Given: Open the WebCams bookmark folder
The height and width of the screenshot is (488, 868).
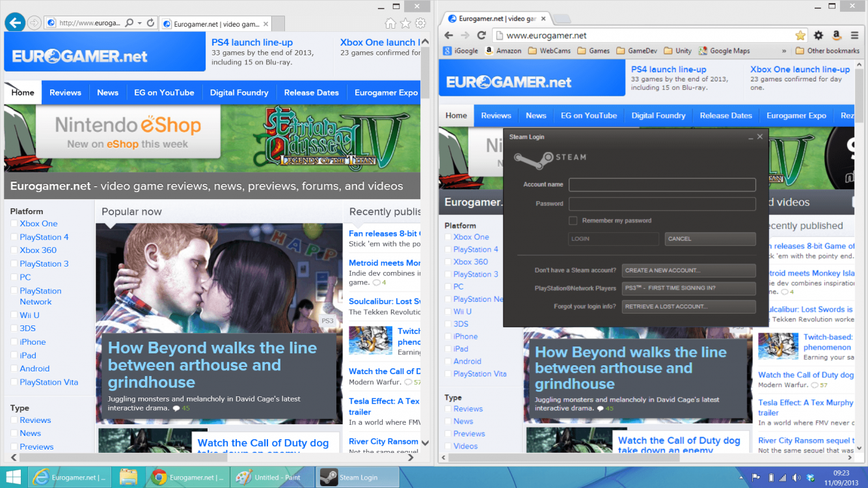Looking at the screenshot, I should (x=549, y=51).
